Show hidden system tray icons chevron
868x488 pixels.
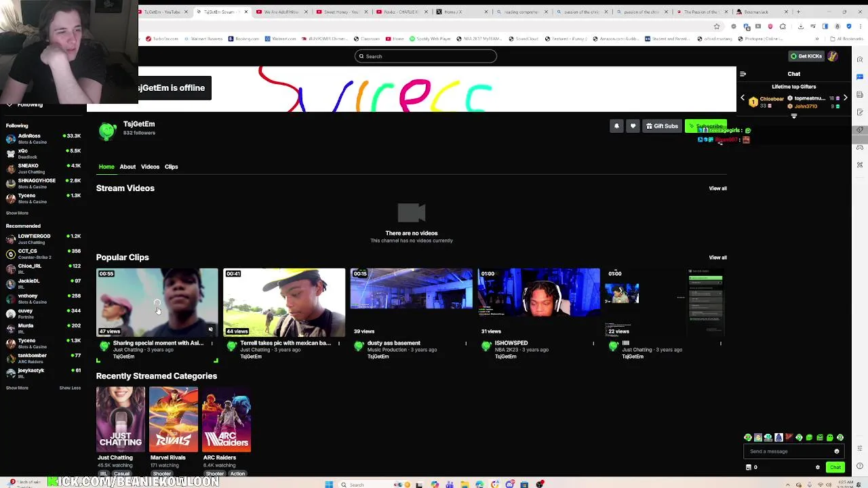point(787,485)
